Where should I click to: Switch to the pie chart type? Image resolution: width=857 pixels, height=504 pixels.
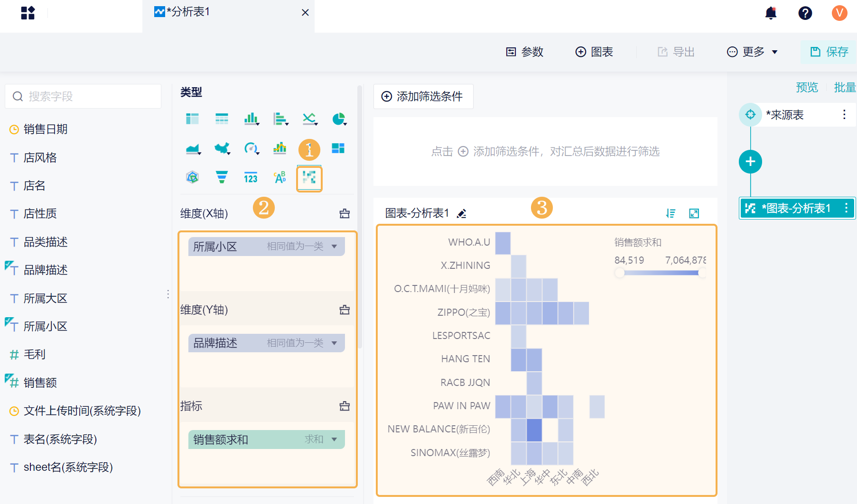(339, 119)
